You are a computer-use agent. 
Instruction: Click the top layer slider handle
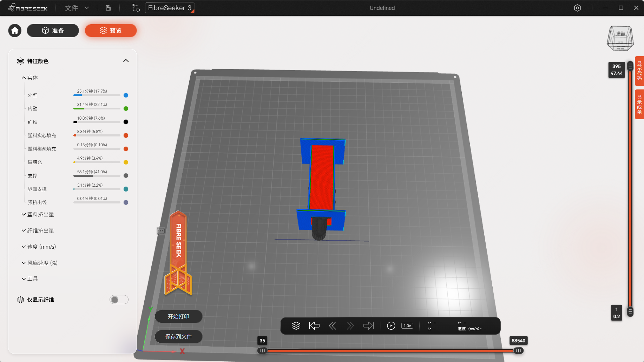630,66
